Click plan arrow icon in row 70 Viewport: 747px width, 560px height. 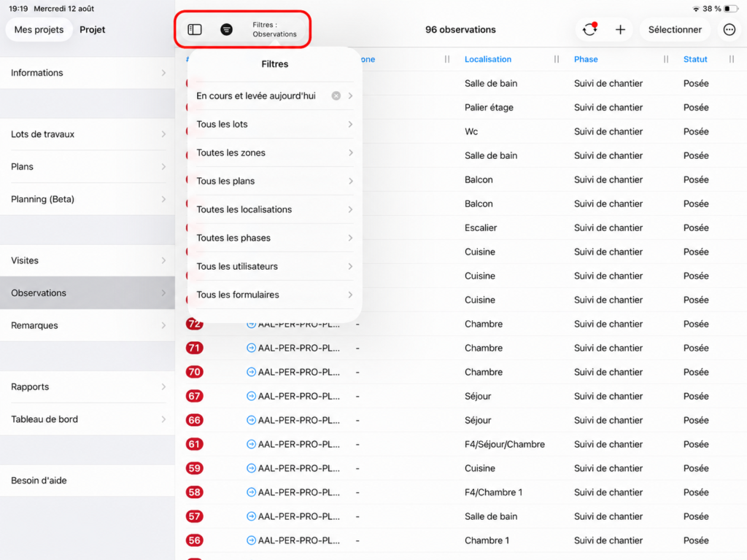251,372
